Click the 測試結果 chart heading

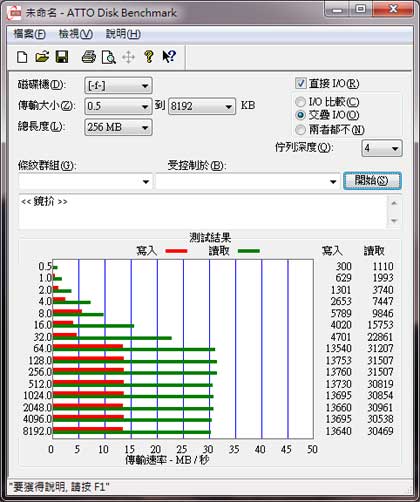210,237
